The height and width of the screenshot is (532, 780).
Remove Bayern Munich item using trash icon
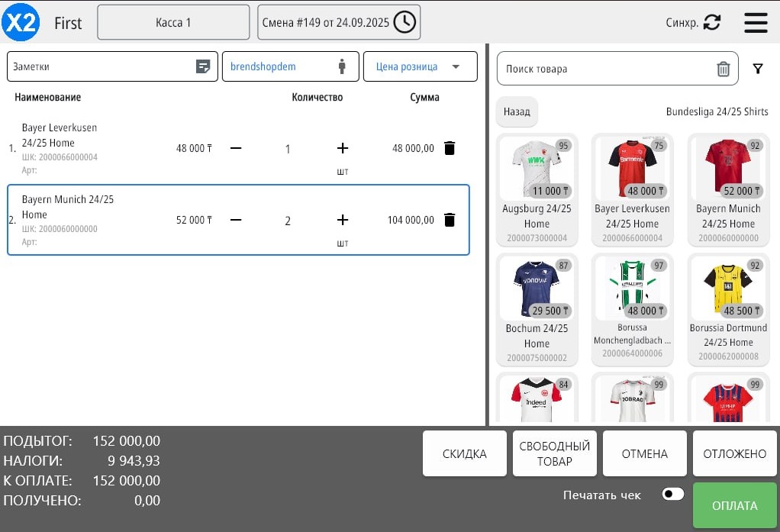click(450, 220)
